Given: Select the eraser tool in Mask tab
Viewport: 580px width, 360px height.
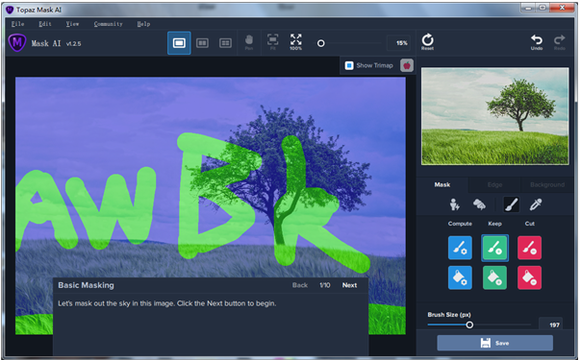Looking at the screenshot, I should (479, 204).
